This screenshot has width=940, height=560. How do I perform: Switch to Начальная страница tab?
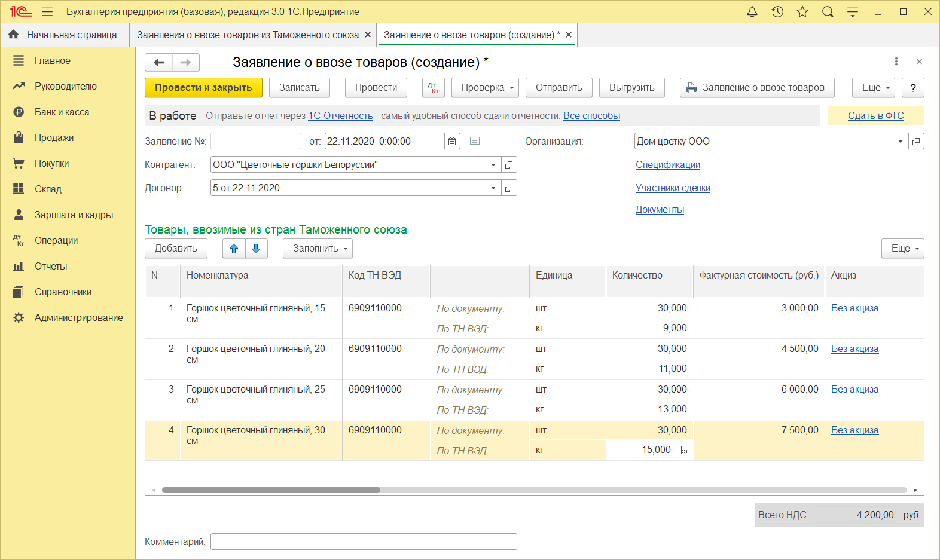click(65, 35)
